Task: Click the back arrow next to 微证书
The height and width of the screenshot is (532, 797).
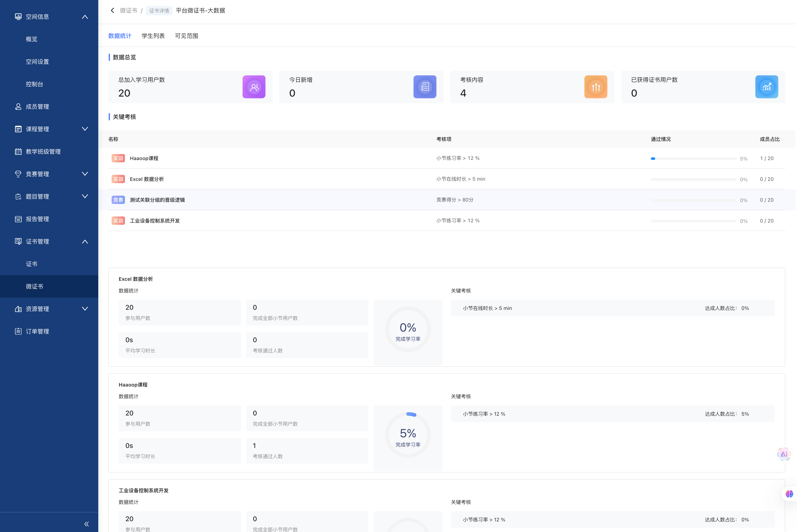Action: click(x=113, y=11)
